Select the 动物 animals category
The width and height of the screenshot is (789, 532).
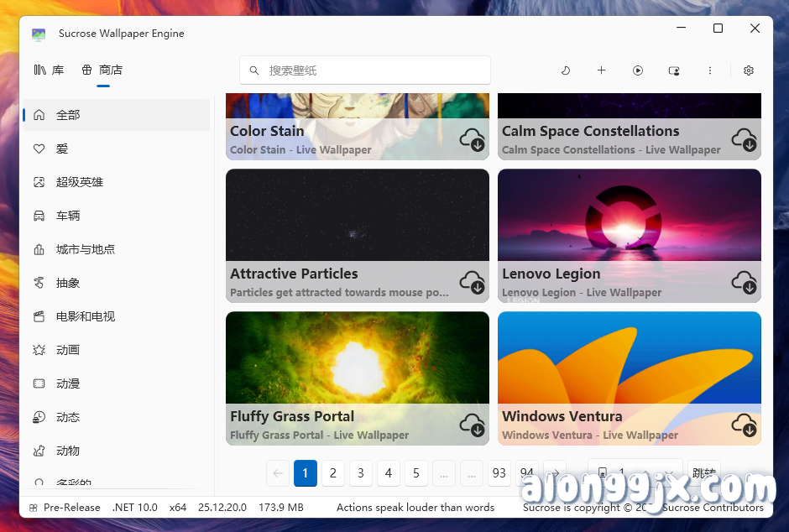click(x=67, y=451)
